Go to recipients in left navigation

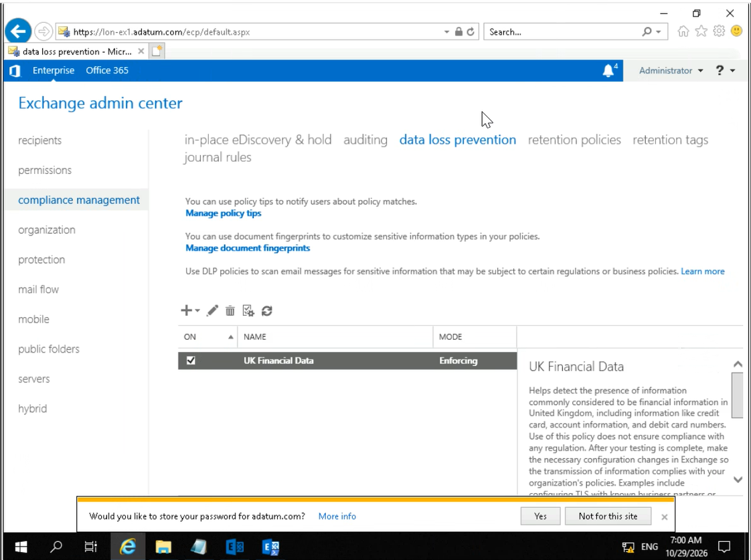39,141
